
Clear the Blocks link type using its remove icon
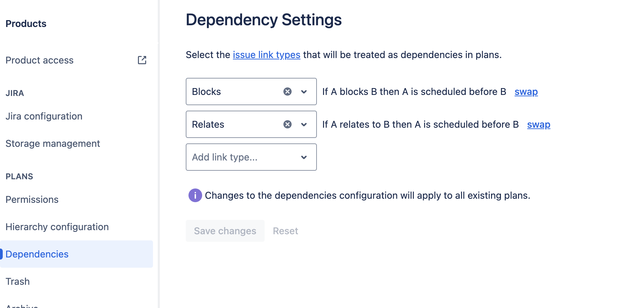click(x=288, y=92)
